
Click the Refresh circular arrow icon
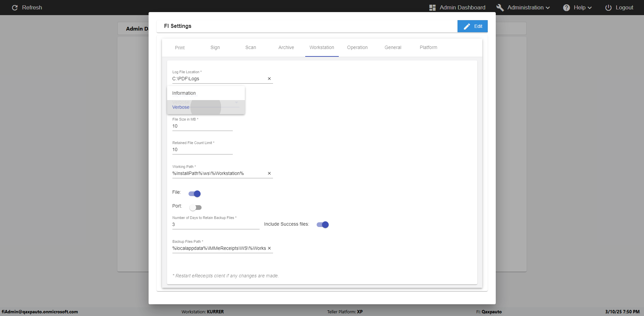pos(15,7)
